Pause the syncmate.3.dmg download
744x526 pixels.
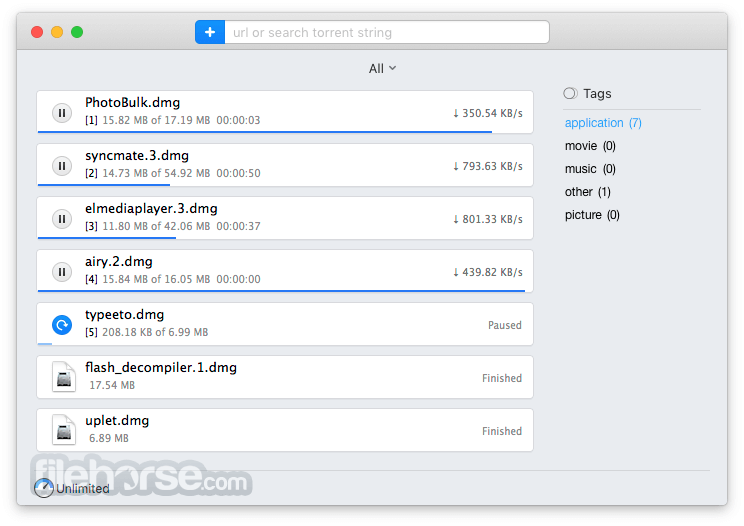pos(62,166)
